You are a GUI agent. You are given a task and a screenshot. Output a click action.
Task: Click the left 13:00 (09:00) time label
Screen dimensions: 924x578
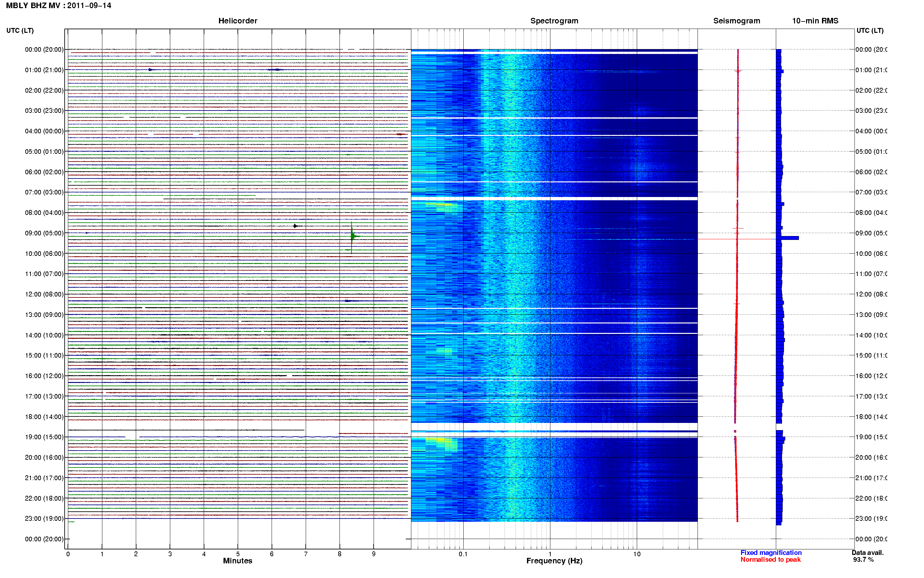point(44,315)
